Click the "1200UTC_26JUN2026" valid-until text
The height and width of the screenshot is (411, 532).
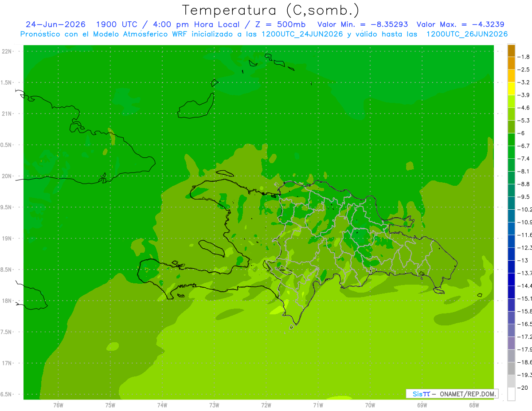[x=467, y=34]
